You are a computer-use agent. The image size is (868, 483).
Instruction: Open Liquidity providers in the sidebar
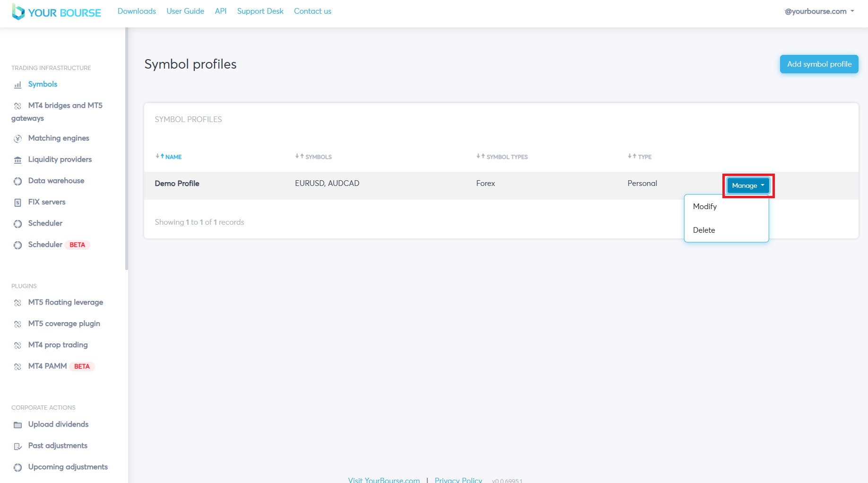point(60,159)
